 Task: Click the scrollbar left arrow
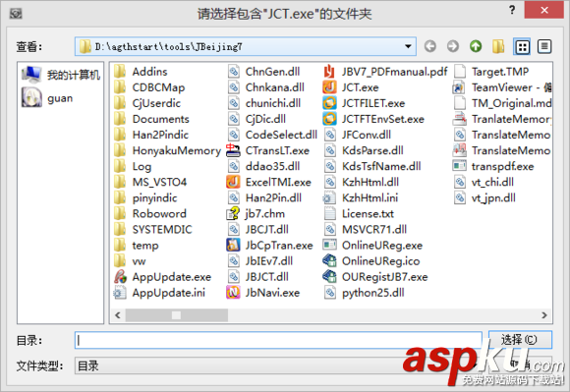point(118,315)
